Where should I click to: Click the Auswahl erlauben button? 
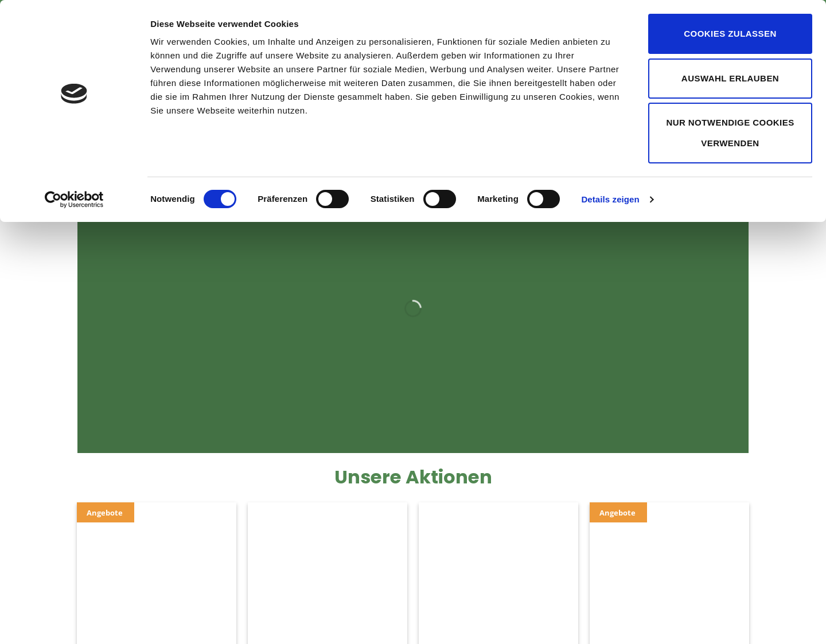[x=730, y=79]
